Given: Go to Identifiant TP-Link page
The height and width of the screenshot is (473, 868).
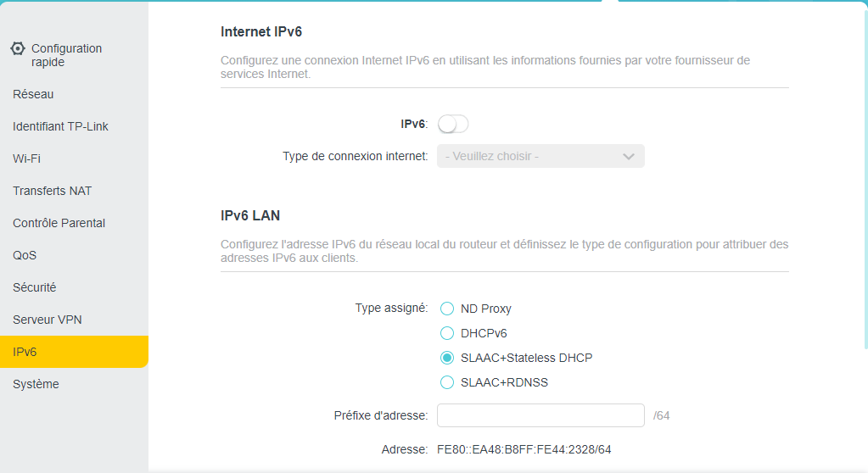Looking at the screenshot, I should click(60, 126).
